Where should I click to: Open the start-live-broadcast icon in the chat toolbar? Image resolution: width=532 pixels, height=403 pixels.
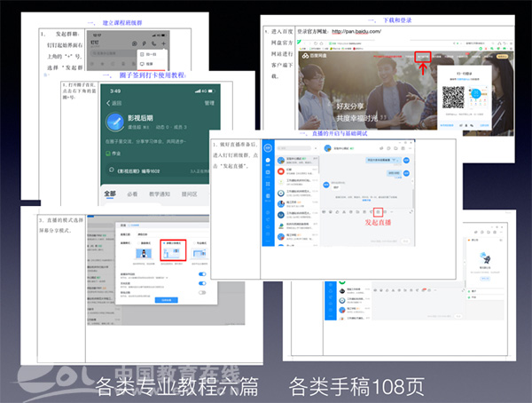(379, 212)
